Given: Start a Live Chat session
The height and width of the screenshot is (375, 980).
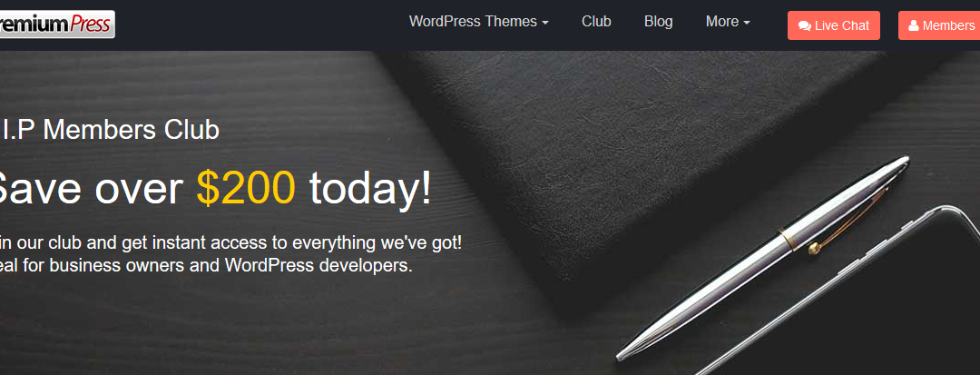Looking at the screenshot, I should point(834,25).
